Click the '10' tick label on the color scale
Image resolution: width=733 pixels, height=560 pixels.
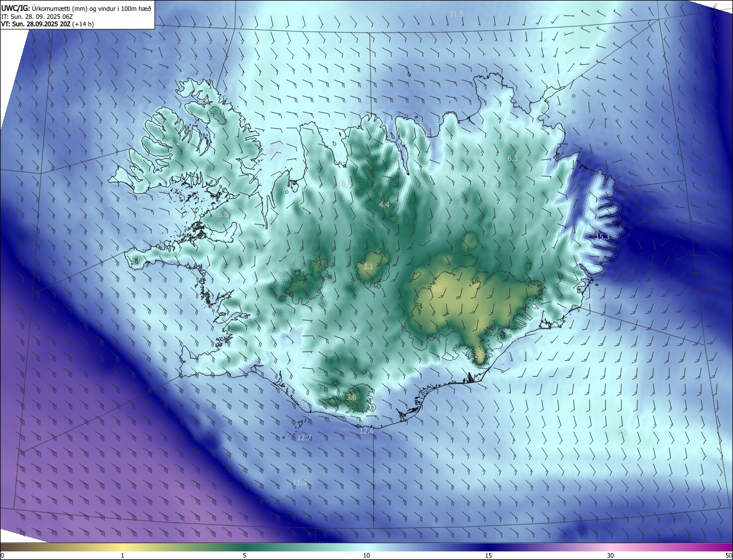(366, 555)
